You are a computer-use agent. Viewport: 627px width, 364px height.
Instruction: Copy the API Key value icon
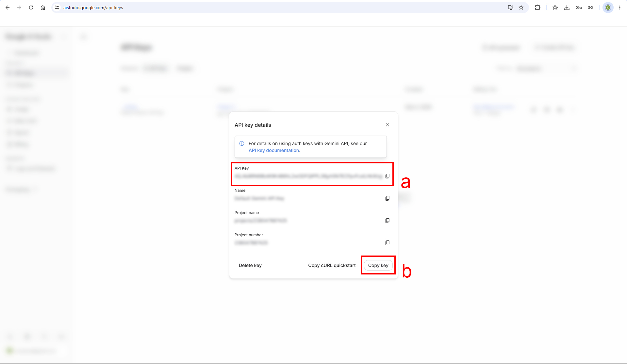point(387,176)
